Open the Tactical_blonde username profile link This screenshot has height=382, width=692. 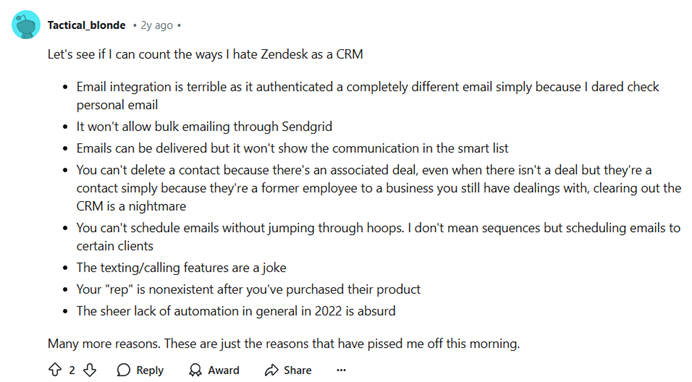86,25
